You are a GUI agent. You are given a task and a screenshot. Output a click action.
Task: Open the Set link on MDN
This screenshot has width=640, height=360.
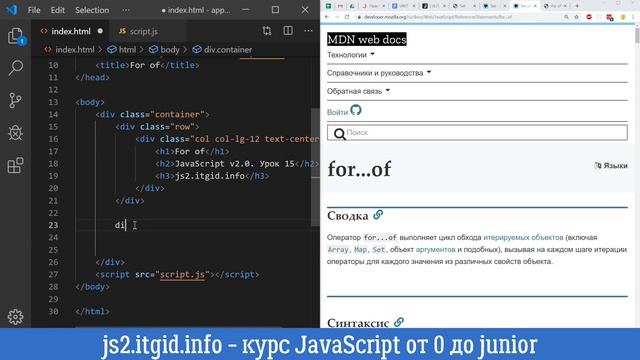click(x=378, y=249)
